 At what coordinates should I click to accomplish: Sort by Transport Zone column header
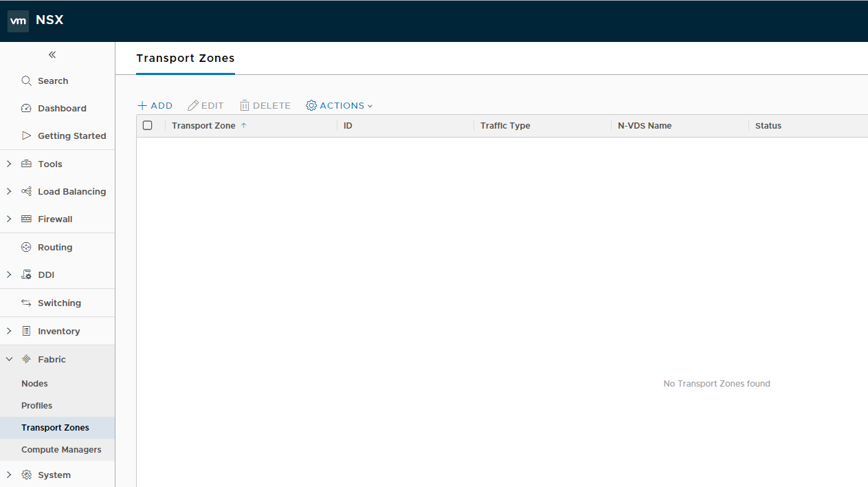point(203,125)
